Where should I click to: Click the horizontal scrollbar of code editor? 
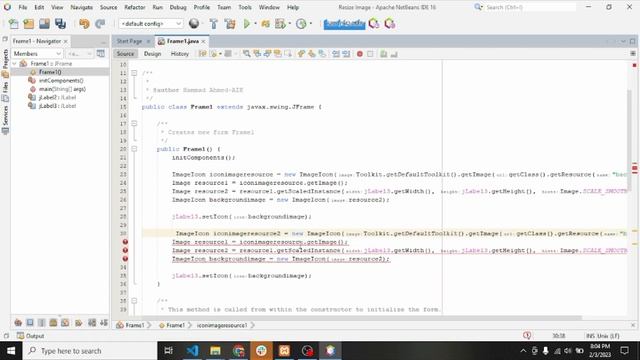coord(361,318)
